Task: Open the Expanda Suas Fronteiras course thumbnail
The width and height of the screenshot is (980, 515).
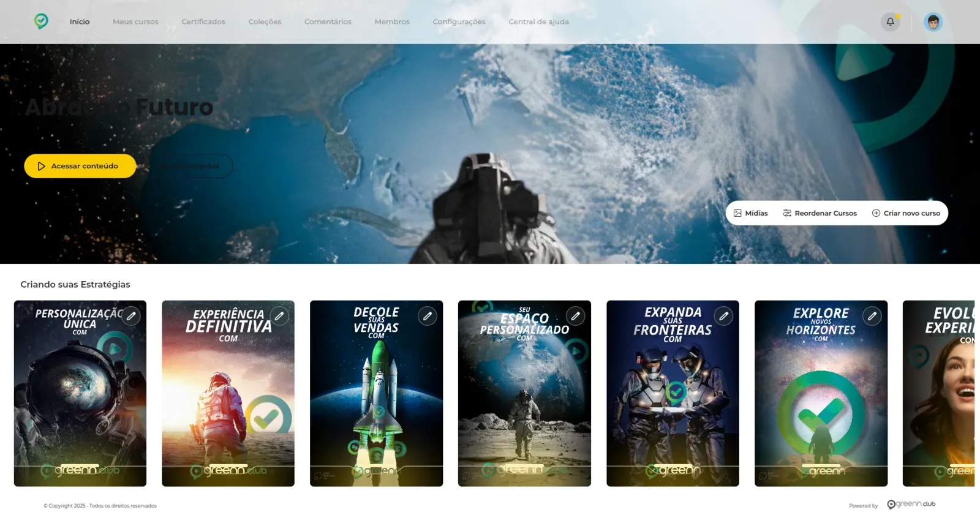Action: coord(673,393)
